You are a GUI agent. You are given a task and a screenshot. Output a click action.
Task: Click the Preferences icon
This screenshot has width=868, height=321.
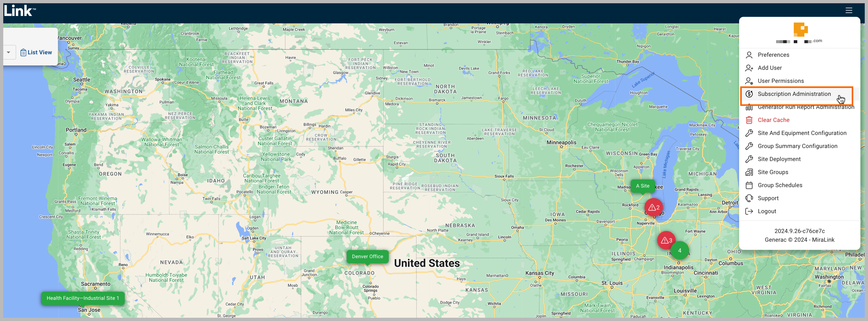coord(749,55)
